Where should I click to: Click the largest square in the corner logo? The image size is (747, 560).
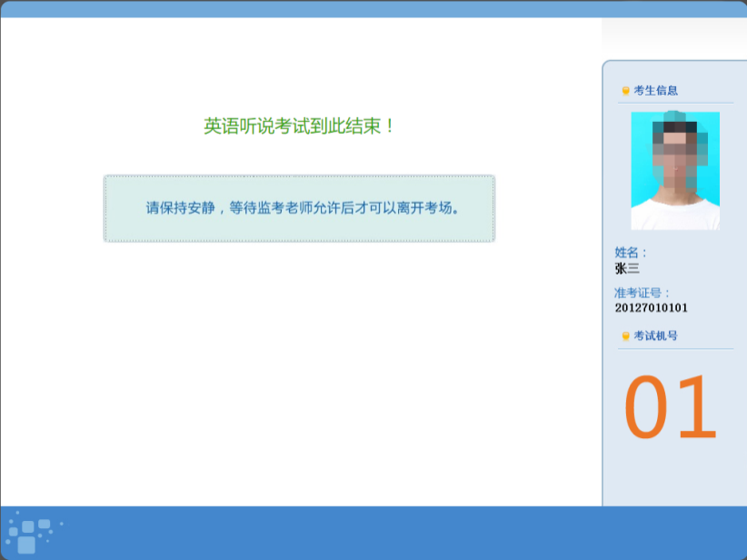(26, 545)
